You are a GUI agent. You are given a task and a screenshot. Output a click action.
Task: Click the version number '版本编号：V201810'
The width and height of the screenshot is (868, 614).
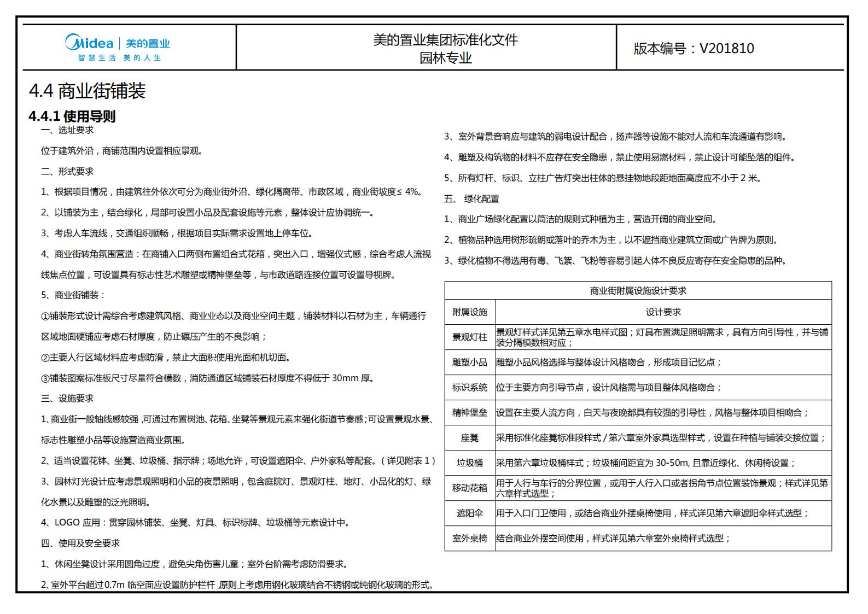pos(694,48)
